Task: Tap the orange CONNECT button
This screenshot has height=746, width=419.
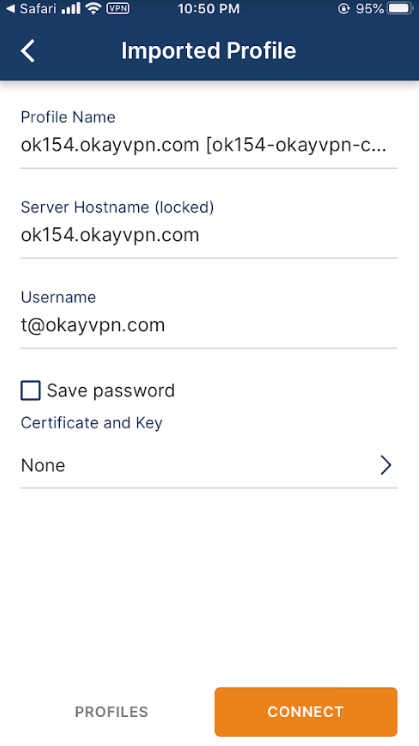Action: pyautogui.click(x=306, y=712)
